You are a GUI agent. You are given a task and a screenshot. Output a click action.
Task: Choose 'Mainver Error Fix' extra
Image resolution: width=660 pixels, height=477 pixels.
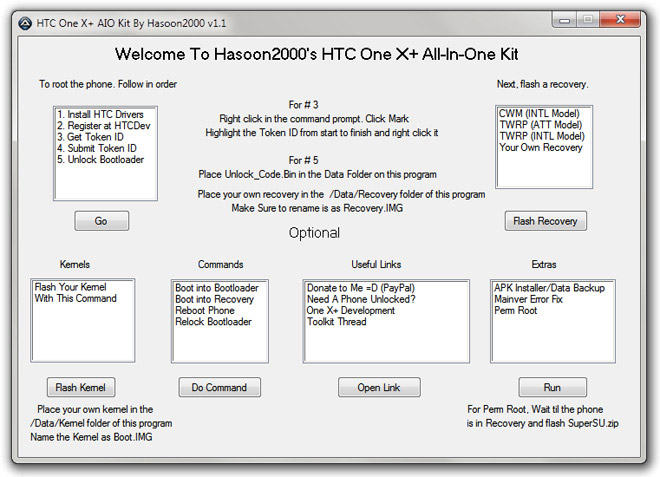coord(528,299)
